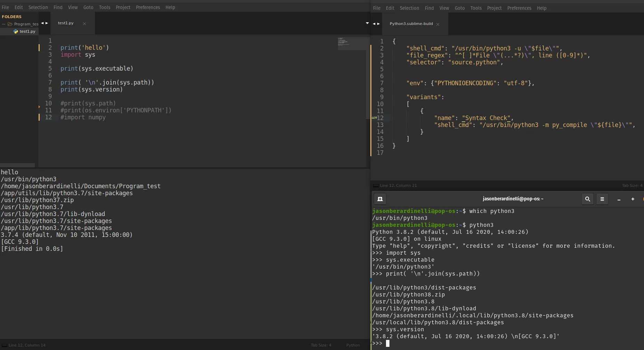Open Goto menu in left Sublime window

(88, 7)
